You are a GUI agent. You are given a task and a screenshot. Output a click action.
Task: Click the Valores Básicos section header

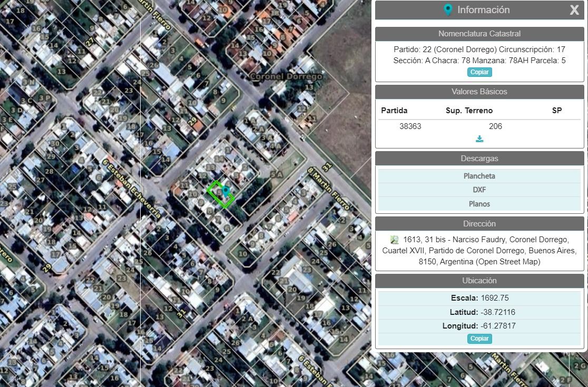click(479, 92)
